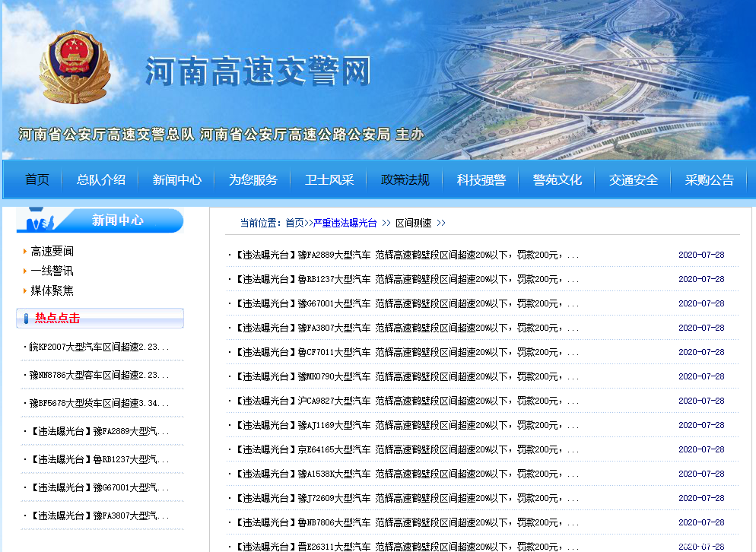
Task: Go to 新闻中心 in the navigation bar
Action: [x=177, y=180]
